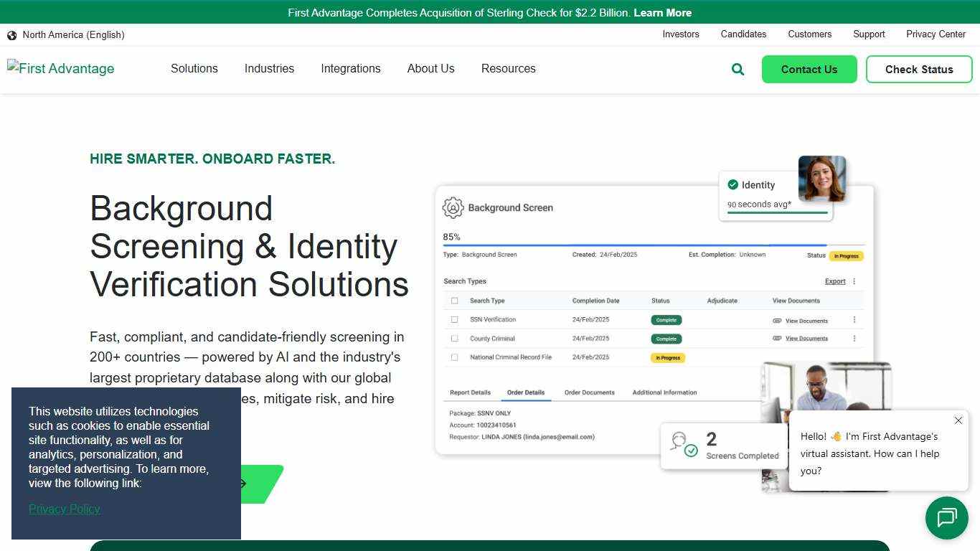Dismiss the virtual assistant popup with the X
The image size is (980, 551).
[958, 420]
